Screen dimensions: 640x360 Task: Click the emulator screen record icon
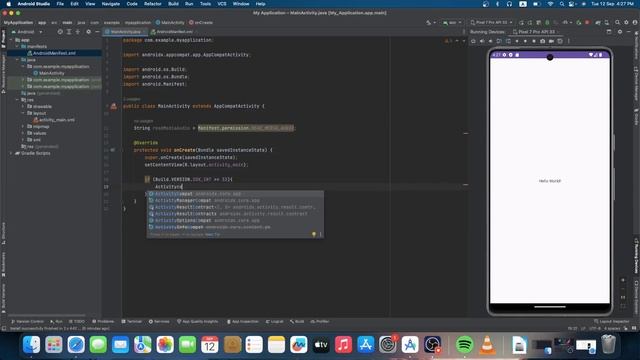point(551,41)
